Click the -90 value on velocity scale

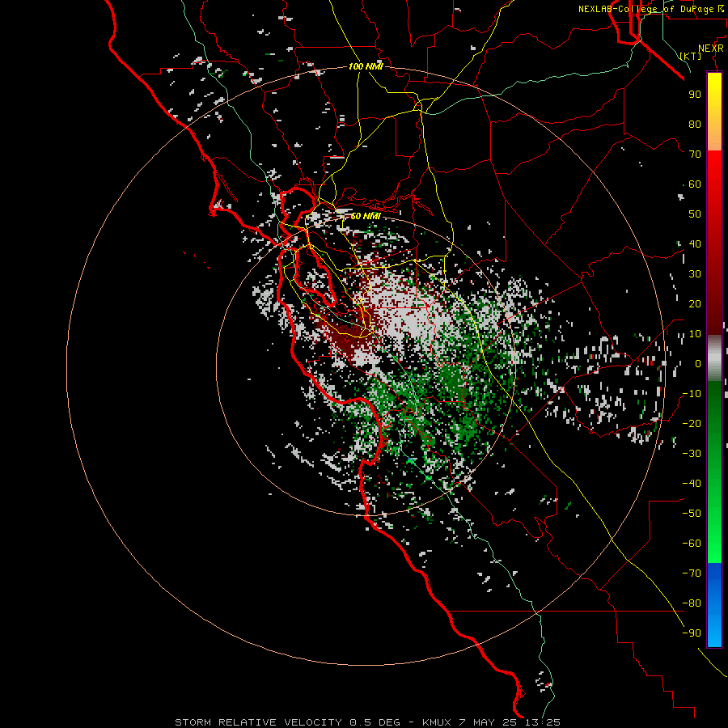(692, 633)
